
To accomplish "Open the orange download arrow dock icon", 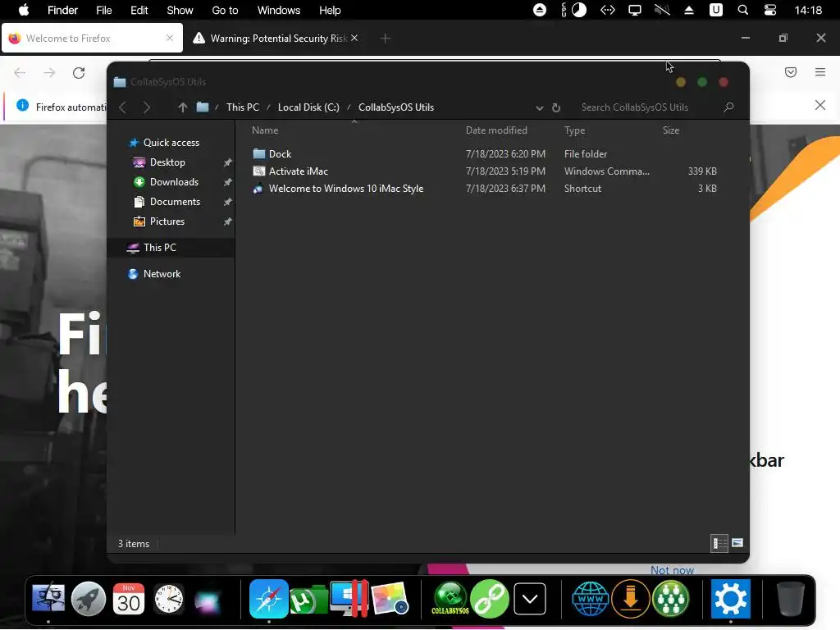I will (631, 598).
